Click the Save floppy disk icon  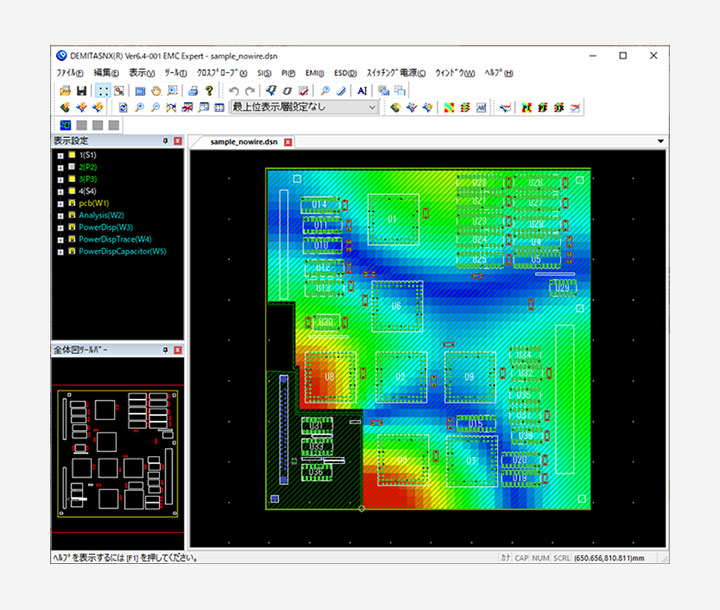click(x=81, y=90)
